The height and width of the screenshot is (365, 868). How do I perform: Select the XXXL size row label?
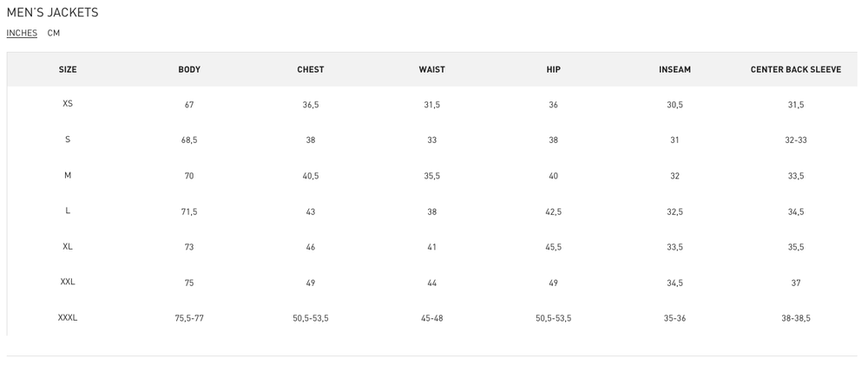68,317
